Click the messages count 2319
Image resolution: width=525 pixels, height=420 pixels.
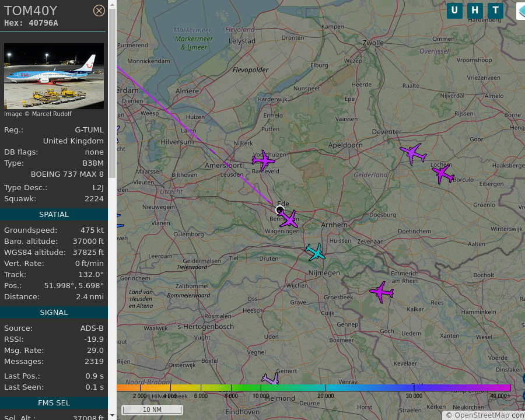point(94,362)
